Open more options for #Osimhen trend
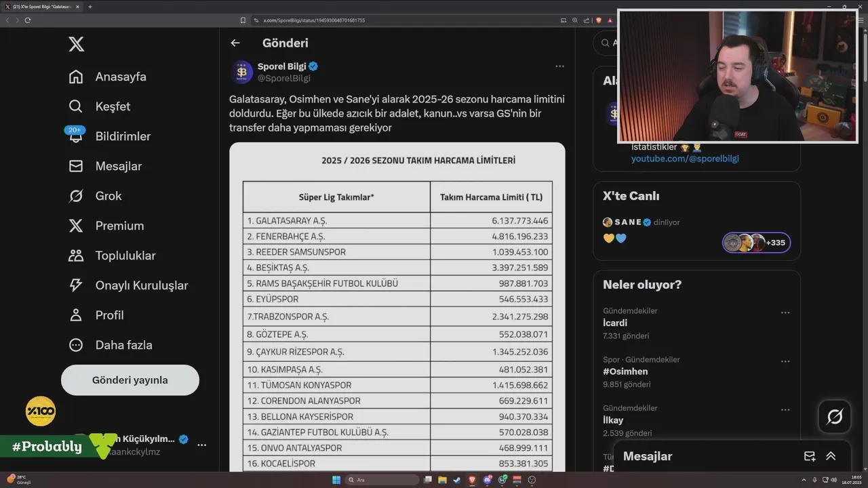The image size is (868, 488). 785,361
